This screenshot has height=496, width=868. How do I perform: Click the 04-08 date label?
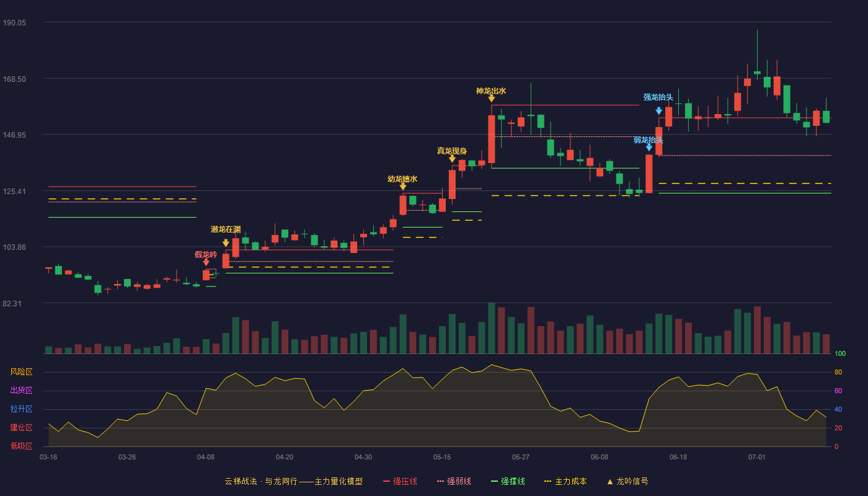(206, 457)
